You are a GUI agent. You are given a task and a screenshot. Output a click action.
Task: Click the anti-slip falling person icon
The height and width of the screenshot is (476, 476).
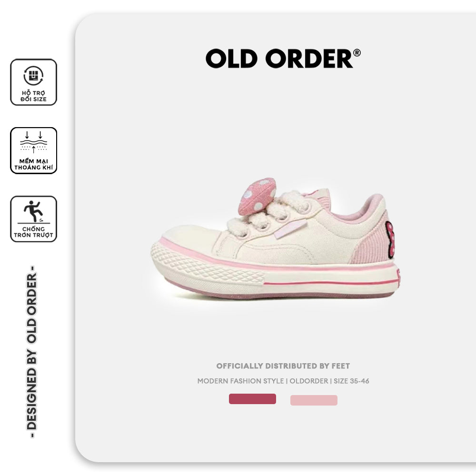tap(34, 212)
